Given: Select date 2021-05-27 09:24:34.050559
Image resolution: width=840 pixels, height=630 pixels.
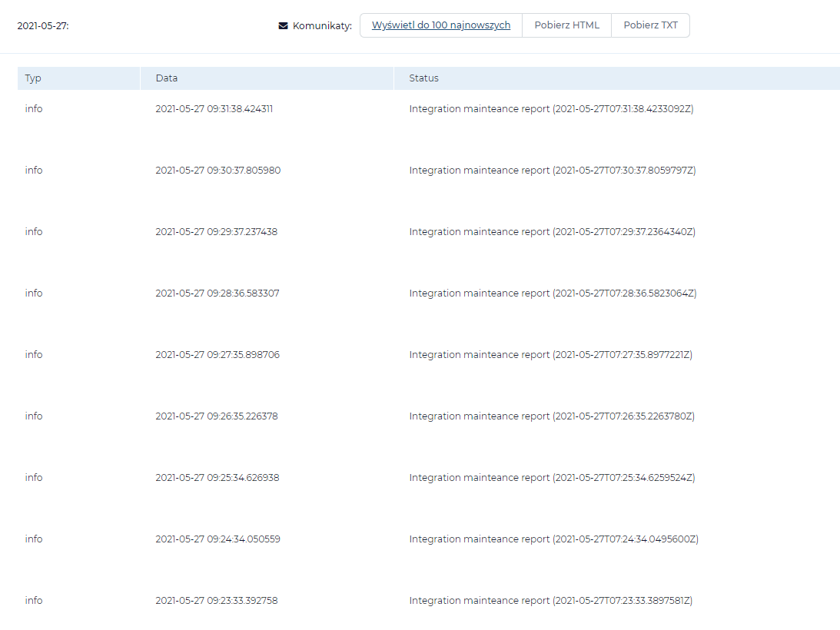Looking at the screenshot, I should point(218,539).
